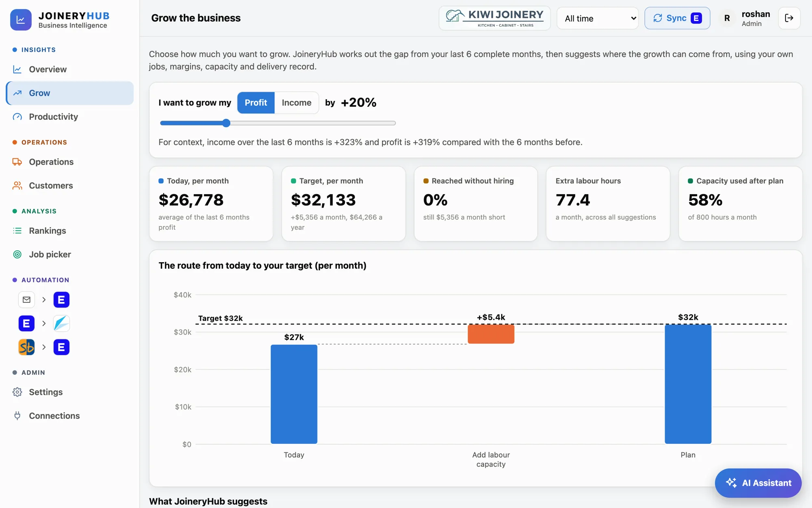This screenshot has width=812, height=508.
Task: Click the 'Capacity used after plan' 58% card
Action: 741,204
